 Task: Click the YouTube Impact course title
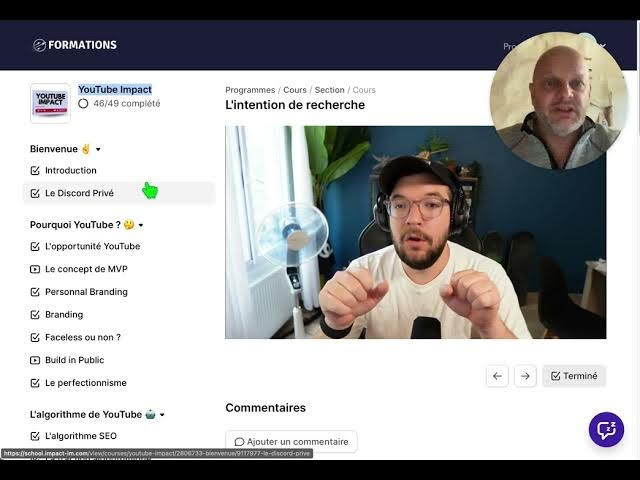pos(115,89)
